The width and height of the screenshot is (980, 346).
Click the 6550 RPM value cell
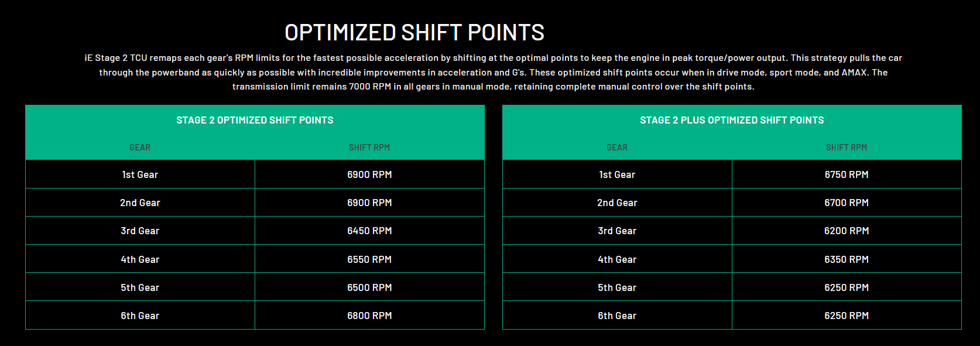coord(369,259)
